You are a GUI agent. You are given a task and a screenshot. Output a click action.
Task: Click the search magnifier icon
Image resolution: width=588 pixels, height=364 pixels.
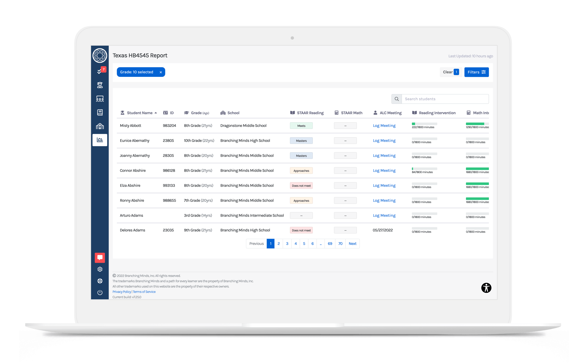tap(396, 99)
